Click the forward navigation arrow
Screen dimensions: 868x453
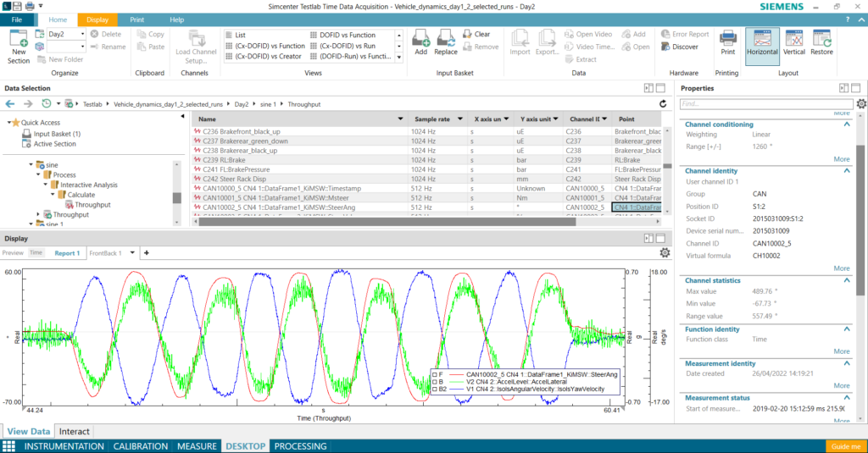click(28, 104)
